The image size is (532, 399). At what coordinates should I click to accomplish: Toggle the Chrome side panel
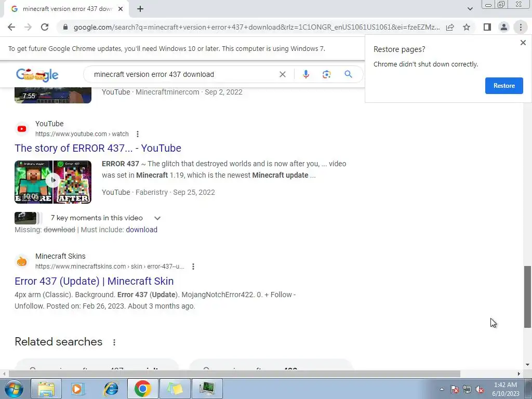coord(487,27)
